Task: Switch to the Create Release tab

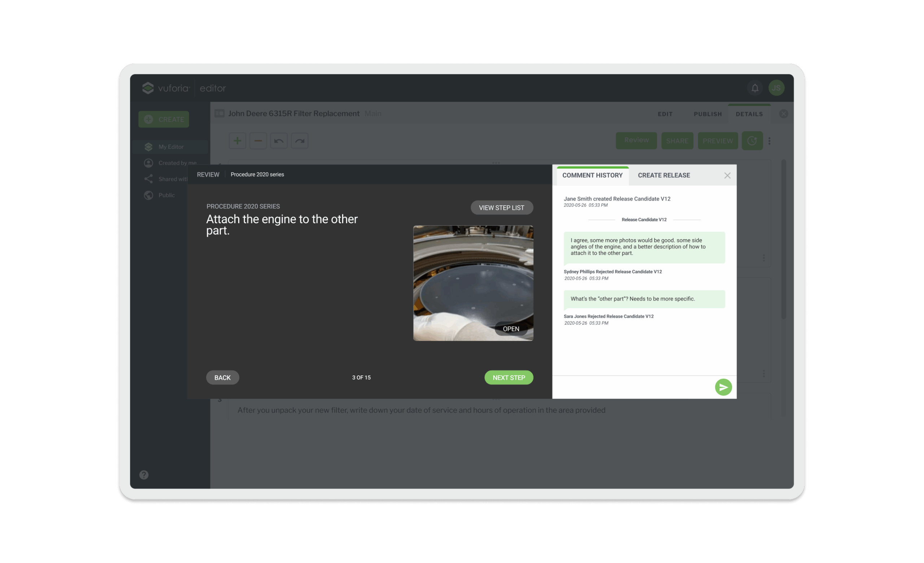Action: point(664,175)
